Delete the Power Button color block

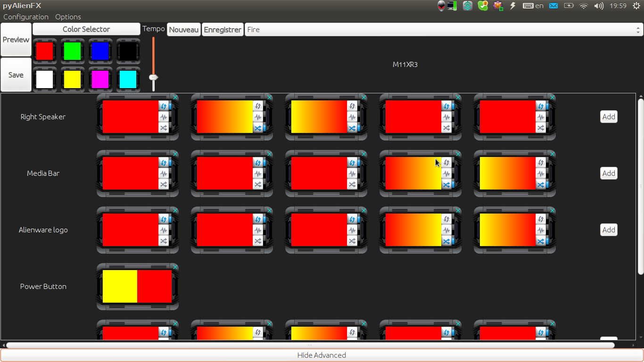tap(175, 267)
